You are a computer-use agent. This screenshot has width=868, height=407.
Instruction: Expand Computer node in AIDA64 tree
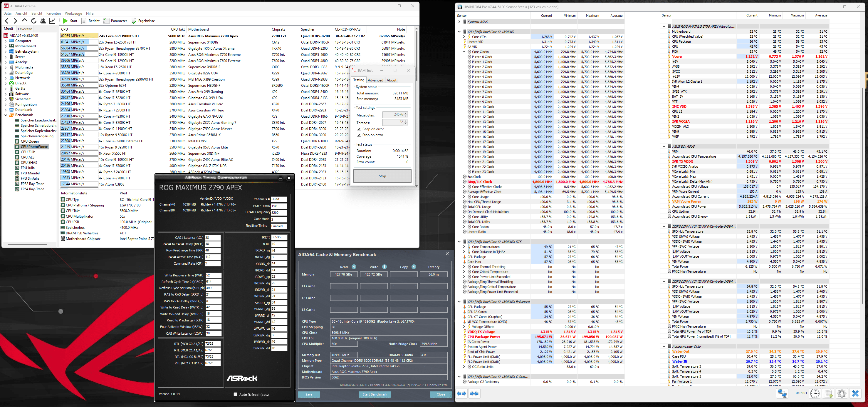5,41
